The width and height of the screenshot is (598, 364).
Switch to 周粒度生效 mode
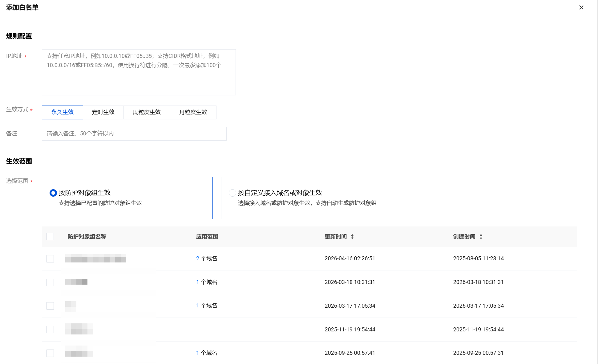(147, 112)
